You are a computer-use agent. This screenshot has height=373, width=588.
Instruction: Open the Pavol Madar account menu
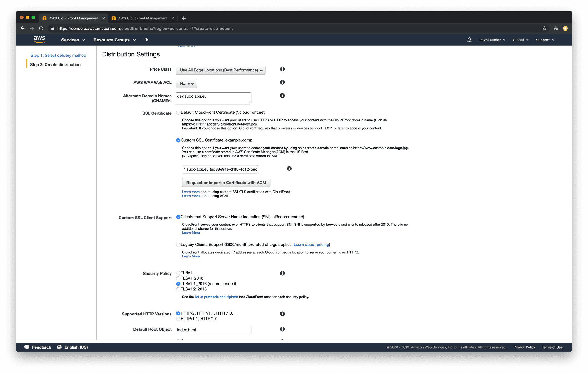492,40
